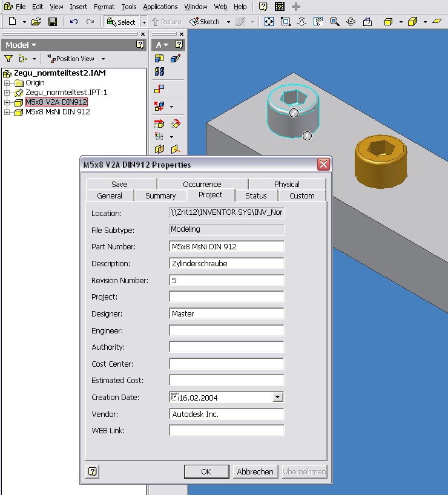Click the Rotate view icon
Screen dimensions: 448x495
coord(351,21)
